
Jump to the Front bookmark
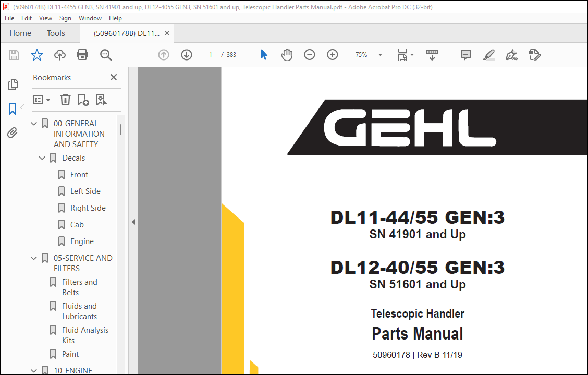pos(79,175)
